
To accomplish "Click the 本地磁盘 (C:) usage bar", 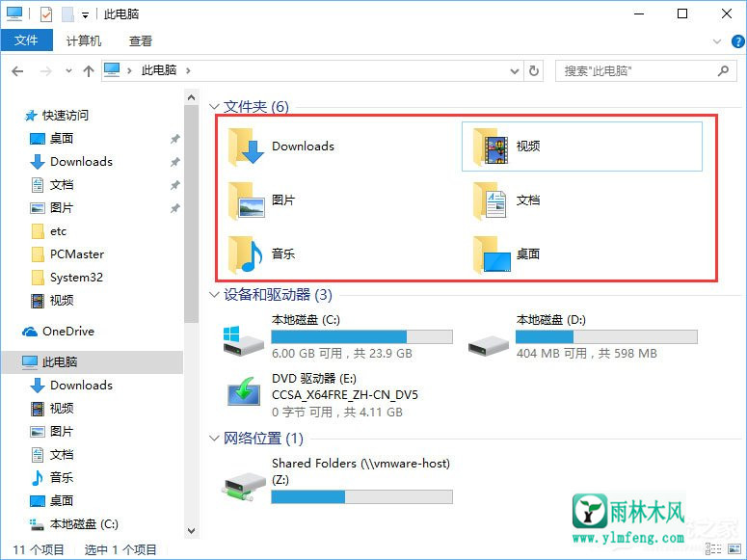I will tap(361, 337).
